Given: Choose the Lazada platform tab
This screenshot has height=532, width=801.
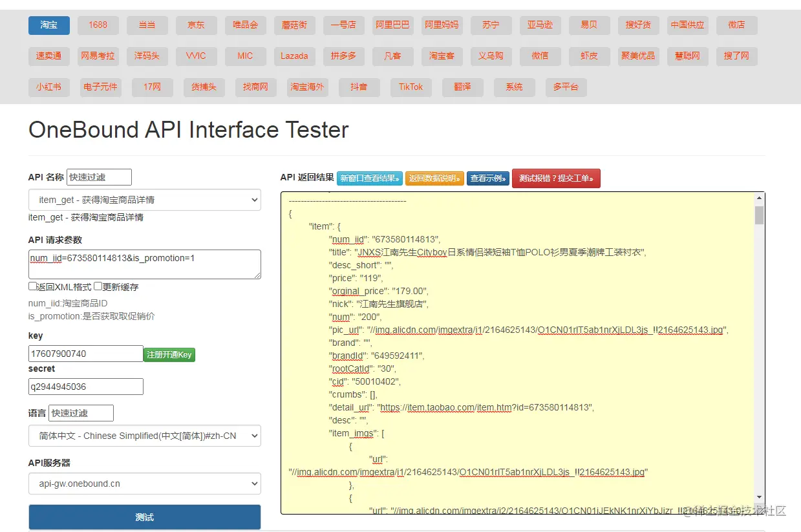Looking at the screenshot, I should pyautogui.click(x=294, y=56).
